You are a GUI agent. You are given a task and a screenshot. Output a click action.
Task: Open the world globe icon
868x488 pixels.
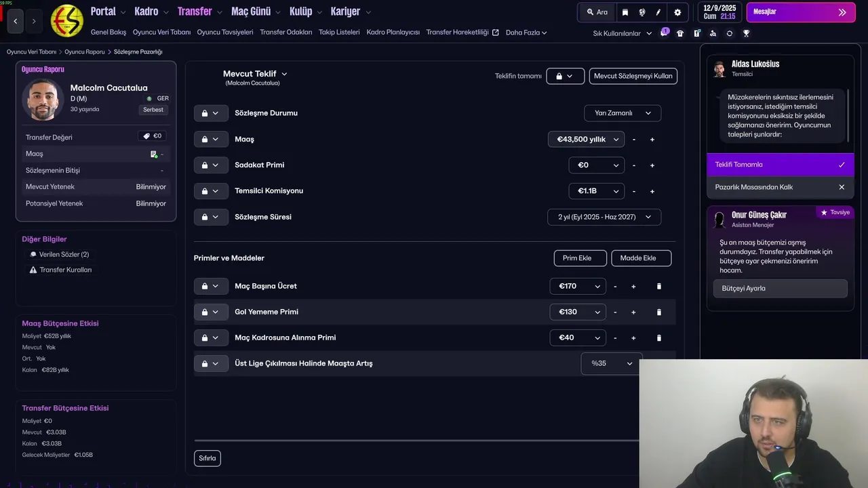tap(642, 12)
